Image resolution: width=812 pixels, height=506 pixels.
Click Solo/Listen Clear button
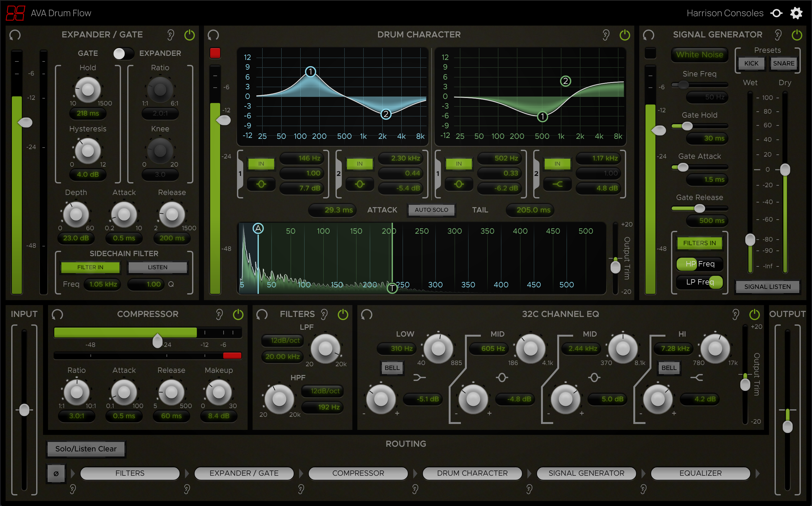(x=86, y=449)
